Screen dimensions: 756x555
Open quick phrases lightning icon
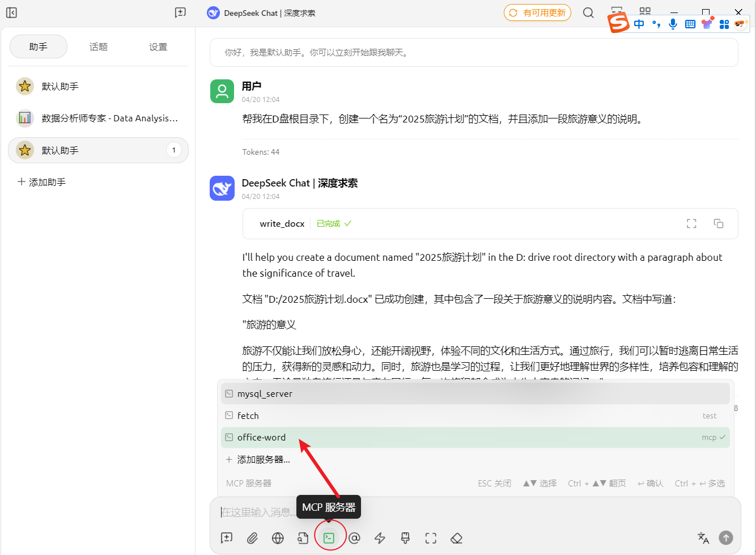[x=380, y=538]
